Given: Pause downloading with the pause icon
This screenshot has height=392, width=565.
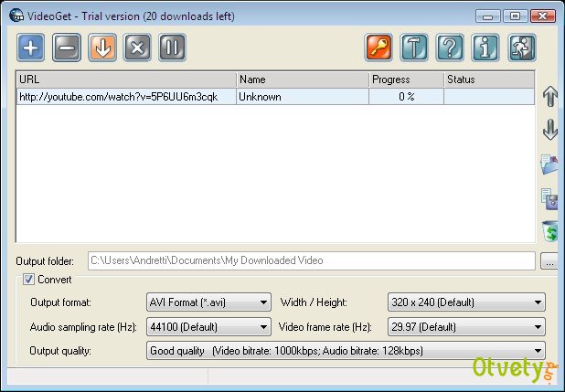Looking at the screenshot, I should (173, 48).
